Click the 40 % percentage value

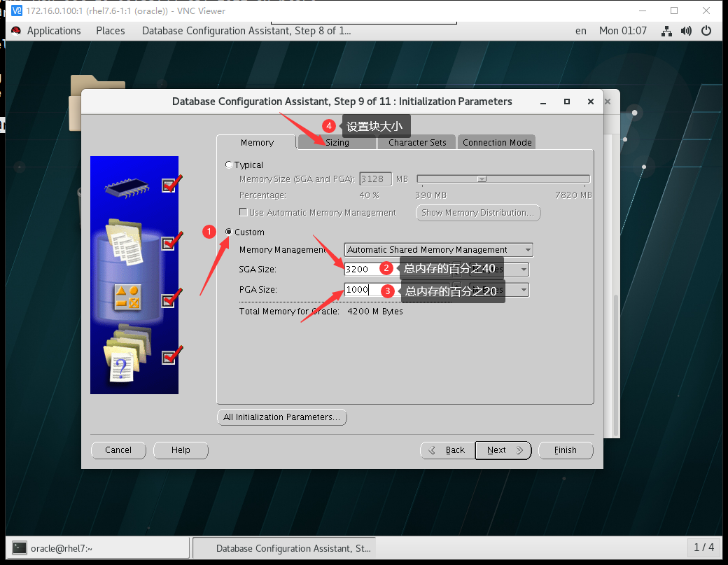tap(369, 195)
